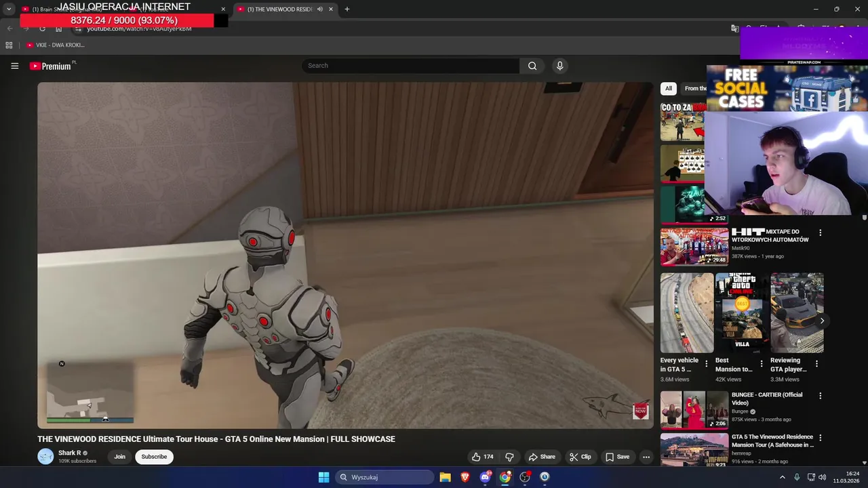The image size is (868, 488).
Task: Open options for 'Best Mansion to...' short
Action: [762, 364]
